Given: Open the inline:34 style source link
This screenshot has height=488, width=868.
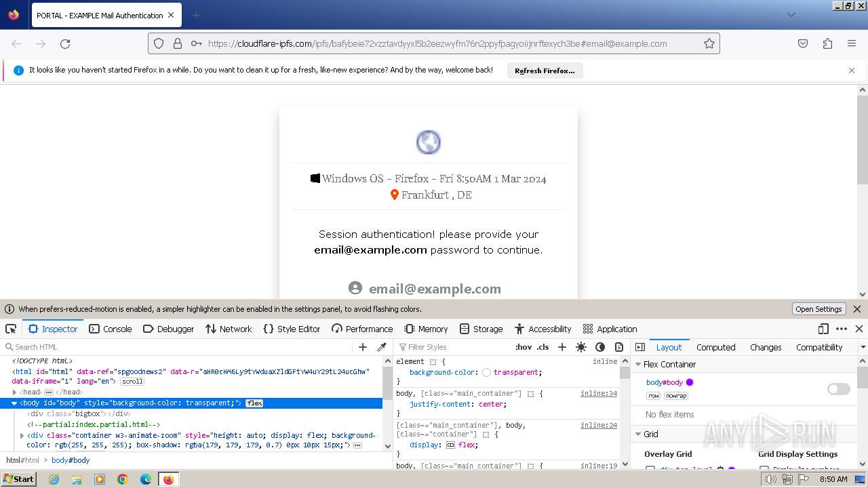Looking at the screenshot, I should point(599,393).
